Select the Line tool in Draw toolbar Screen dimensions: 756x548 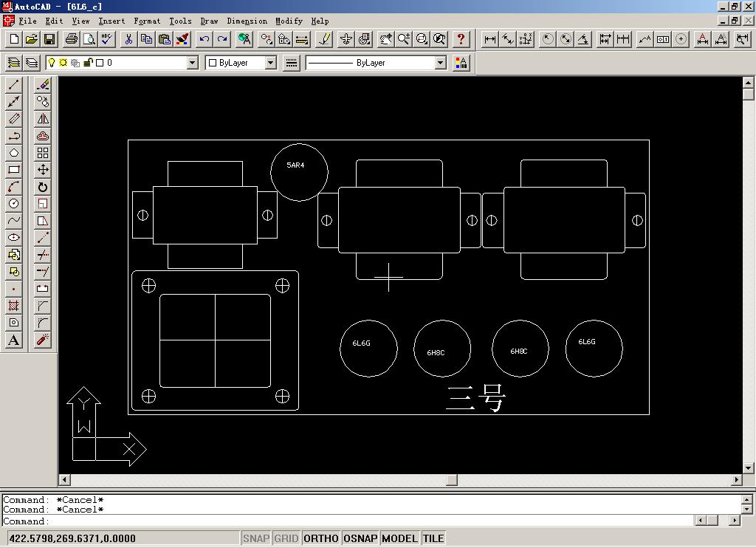(14, 85)
